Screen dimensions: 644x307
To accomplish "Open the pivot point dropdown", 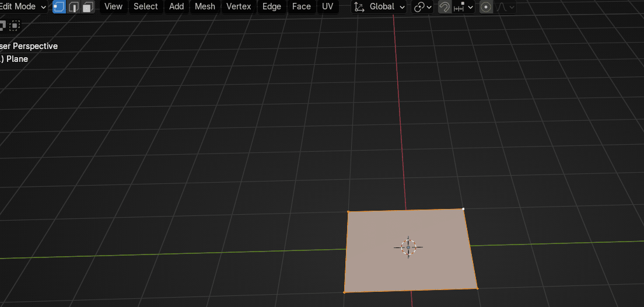I will [423, 7].
